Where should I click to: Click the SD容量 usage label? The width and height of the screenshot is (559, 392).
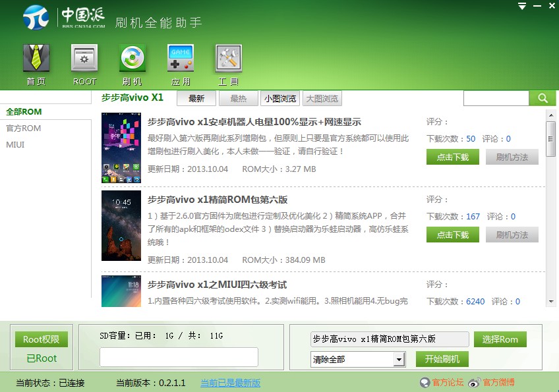coord(161,336)
